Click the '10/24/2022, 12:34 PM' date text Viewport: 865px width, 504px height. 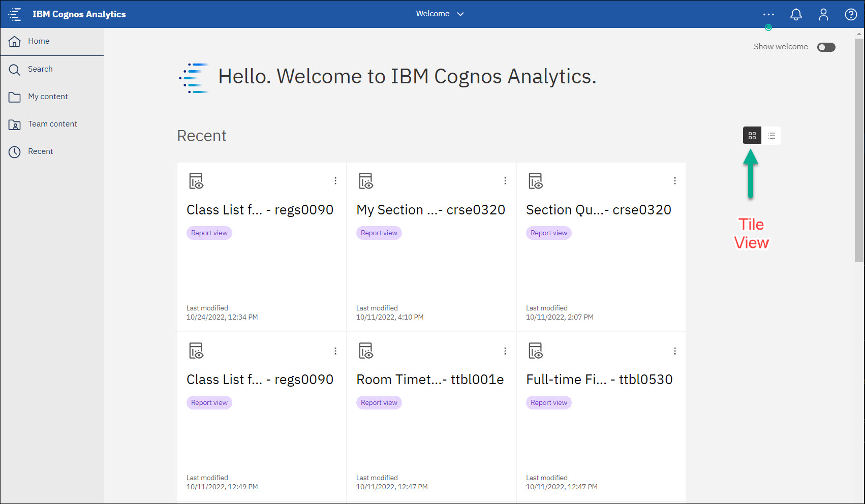[222, 317]
